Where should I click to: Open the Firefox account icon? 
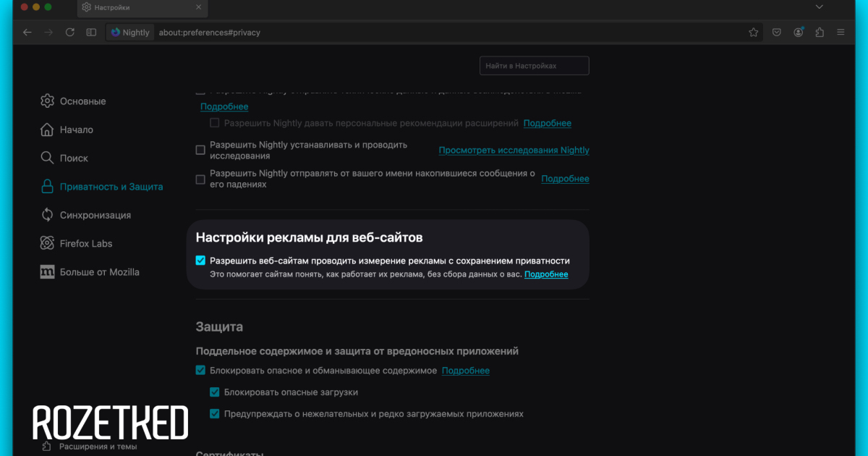[798, 32]
